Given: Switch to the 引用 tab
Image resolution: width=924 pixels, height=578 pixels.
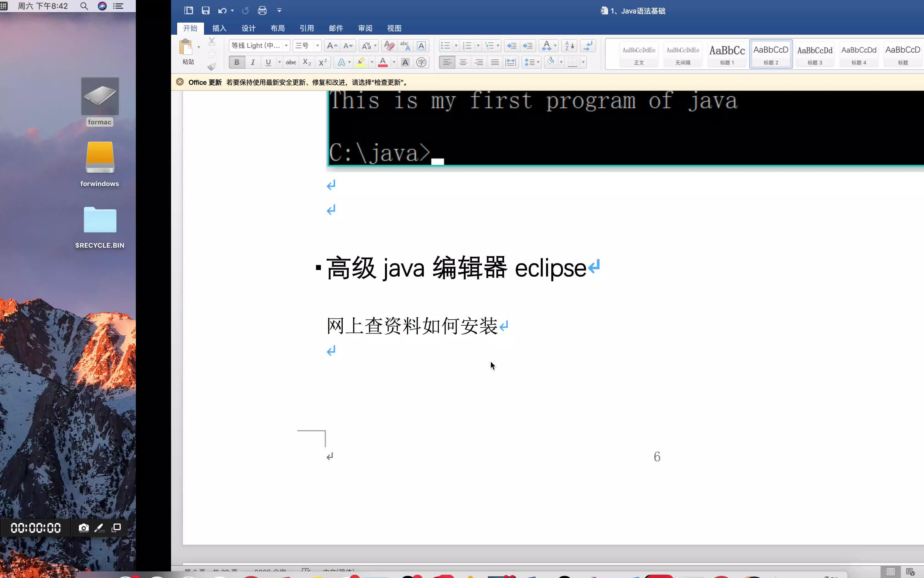Looking at the screenshot, I should 307,28.
